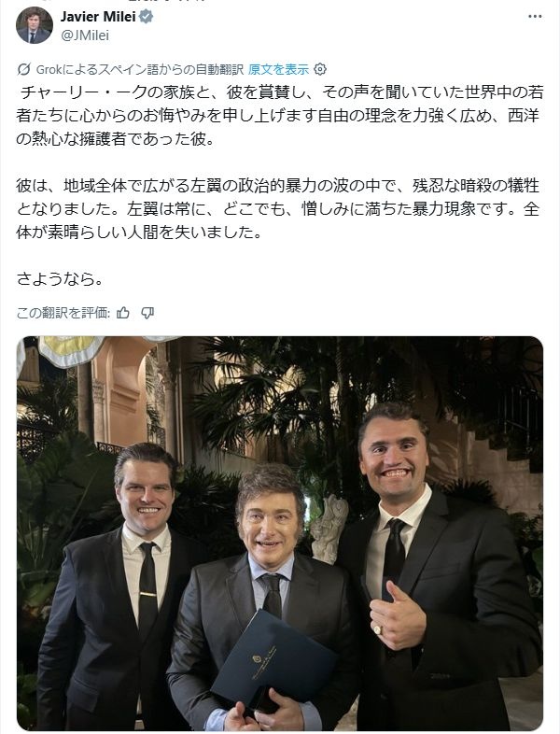
Task: Click the stone statue in the photo background
Action: (330, 529)
